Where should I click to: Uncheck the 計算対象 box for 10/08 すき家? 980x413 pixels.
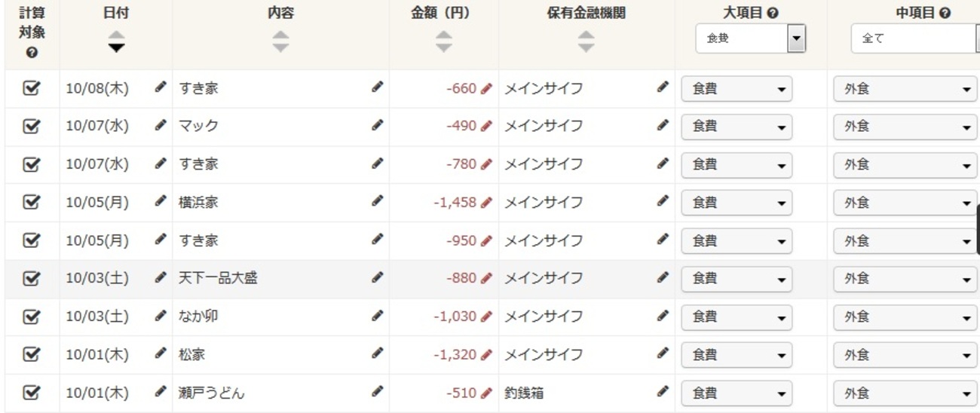point(31,88)
